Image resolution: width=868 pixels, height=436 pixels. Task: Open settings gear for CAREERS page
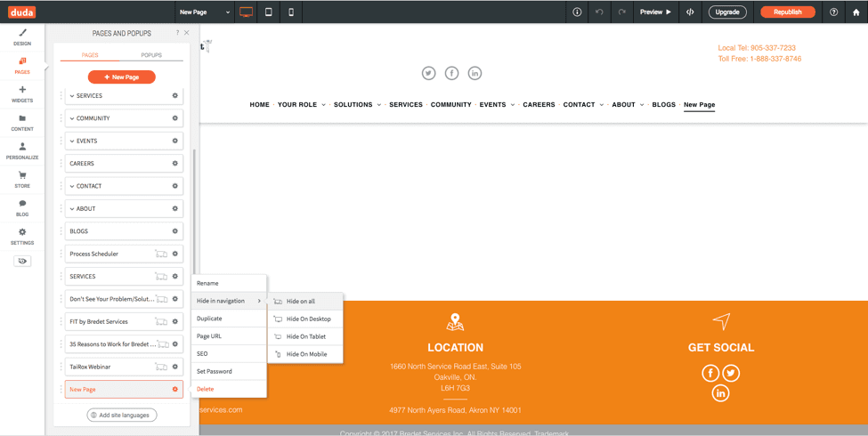point(175,164)
